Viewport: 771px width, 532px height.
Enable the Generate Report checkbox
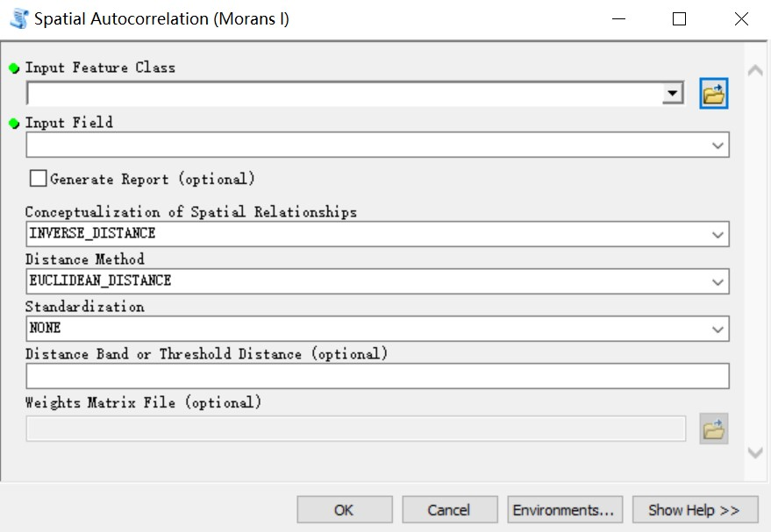[38, 178]
